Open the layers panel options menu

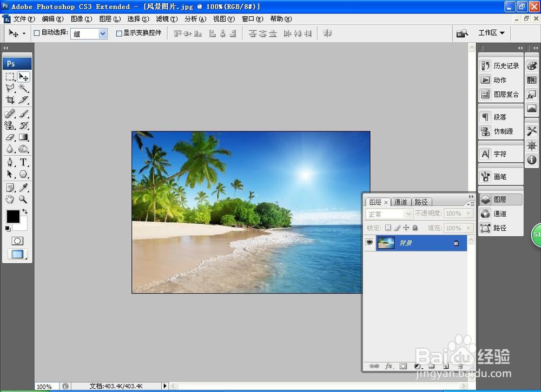(x=471, y=204)
